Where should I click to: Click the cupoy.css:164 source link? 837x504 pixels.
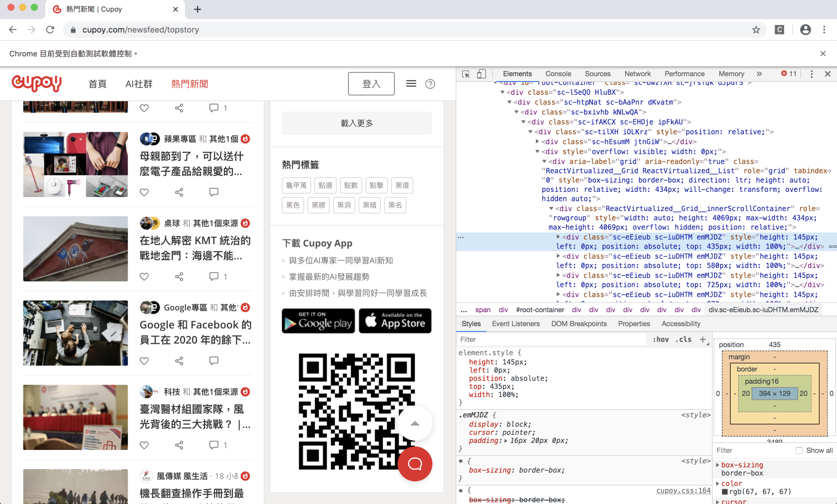coord(684,490)
